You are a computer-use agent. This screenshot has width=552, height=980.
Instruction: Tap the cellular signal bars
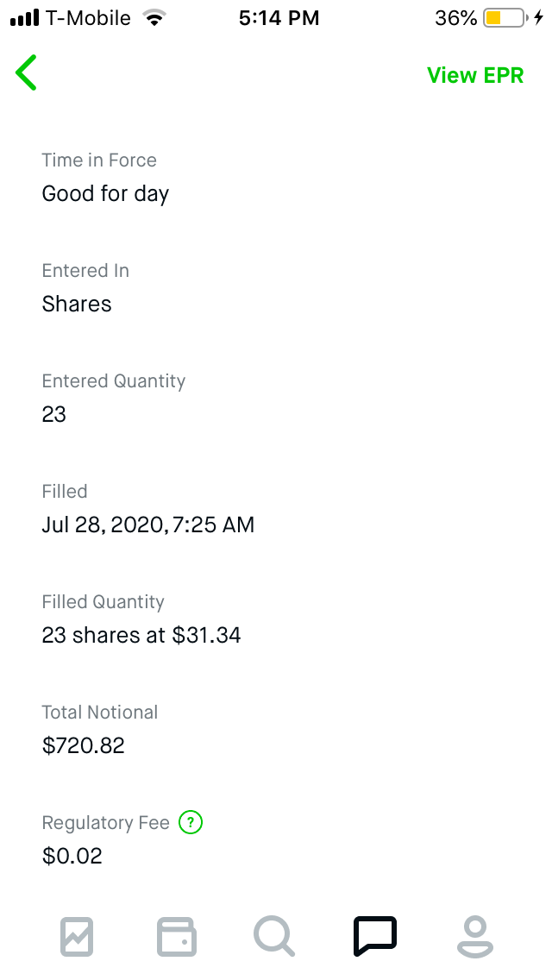[25, 18]
